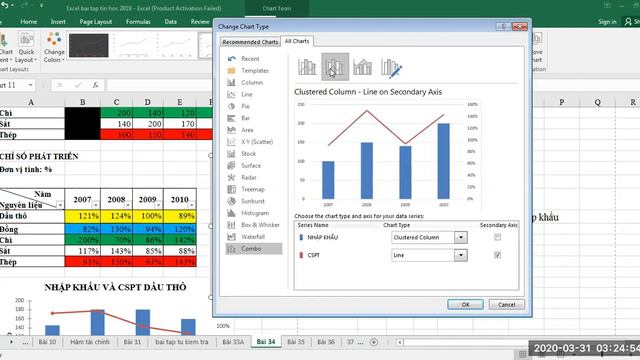Open chart type dropdown for NHẬP KHẨU
Image resolution: width=640 pixels, height=360 pixels.
(x=461, y=237)
